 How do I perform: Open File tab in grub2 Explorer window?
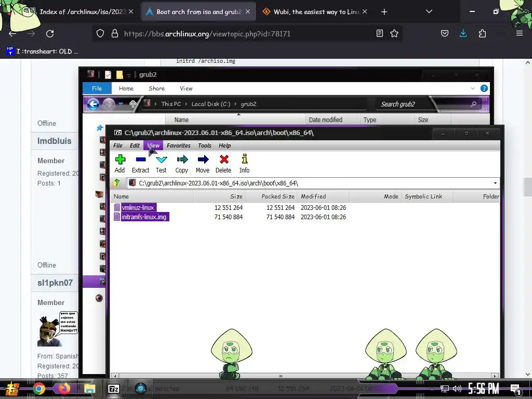[x=97, y=88]
